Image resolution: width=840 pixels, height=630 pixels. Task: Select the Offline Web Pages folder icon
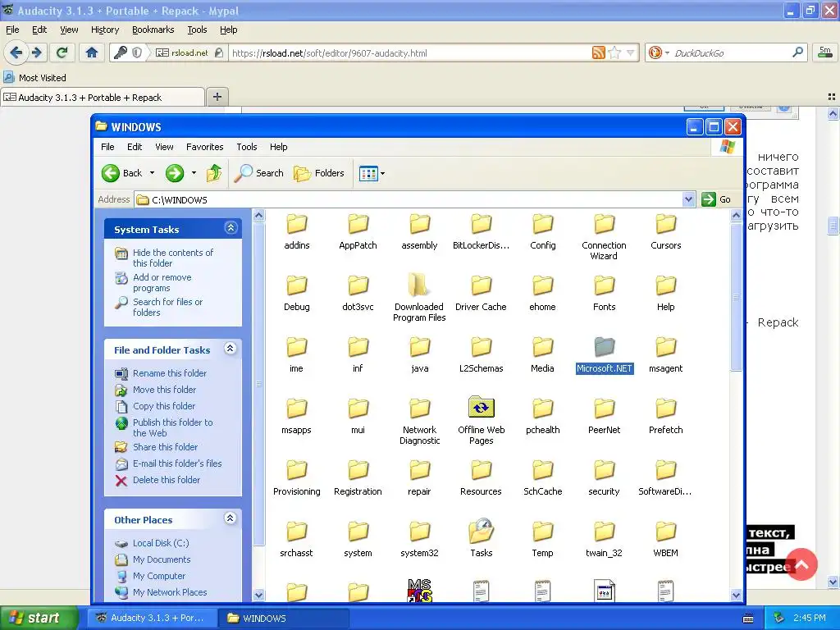(481, 408)
